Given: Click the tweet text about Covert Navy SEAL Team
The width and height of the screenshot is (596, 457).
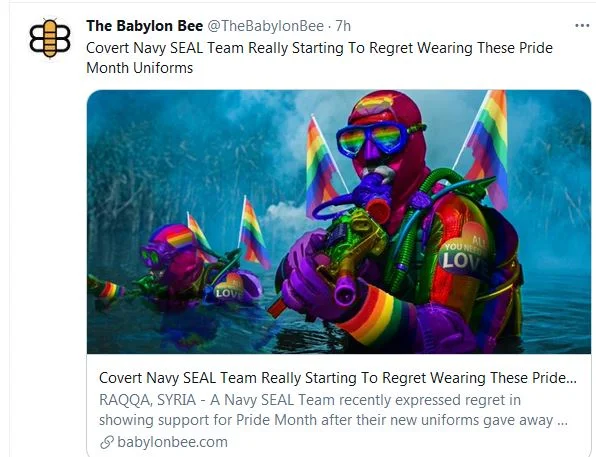Looking at the screenshot, I should [319, 58].
